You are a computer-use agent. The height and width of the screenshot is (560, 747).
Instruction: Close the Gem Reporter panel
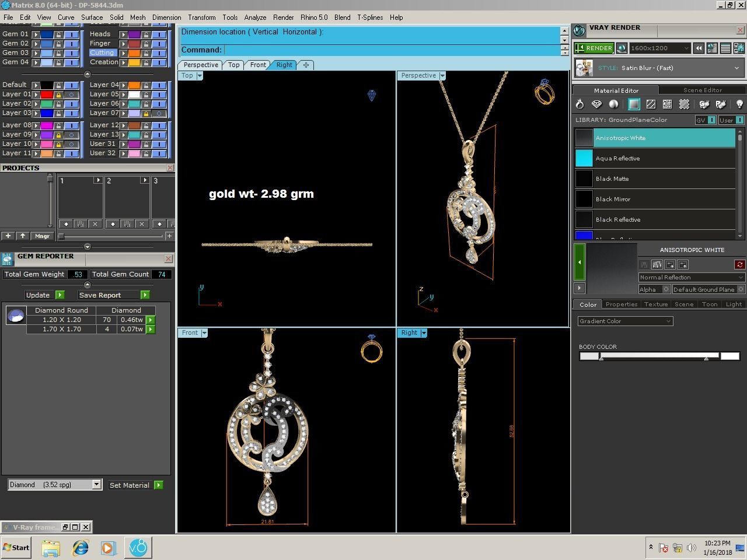coord(168,258)
